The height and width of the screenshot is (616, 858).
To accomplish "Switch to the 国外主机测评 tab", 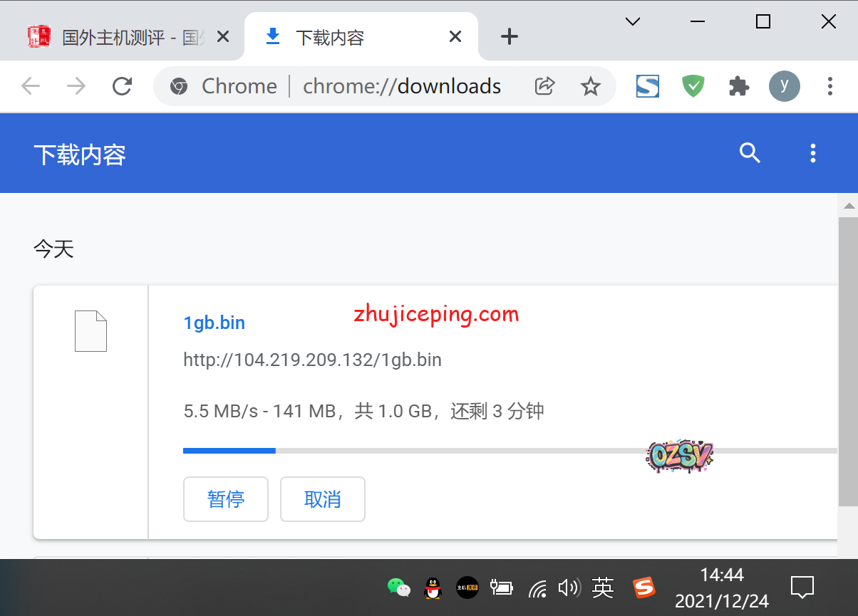I will point(121,37).
